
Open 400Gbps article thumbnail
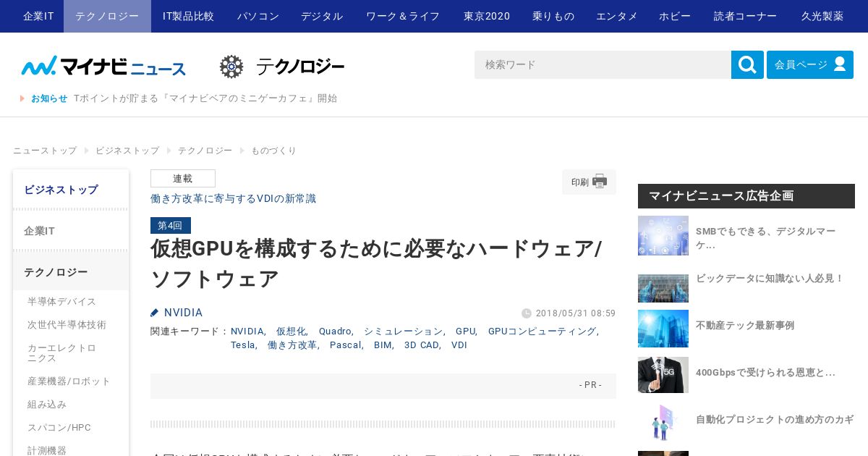point(663,375)
